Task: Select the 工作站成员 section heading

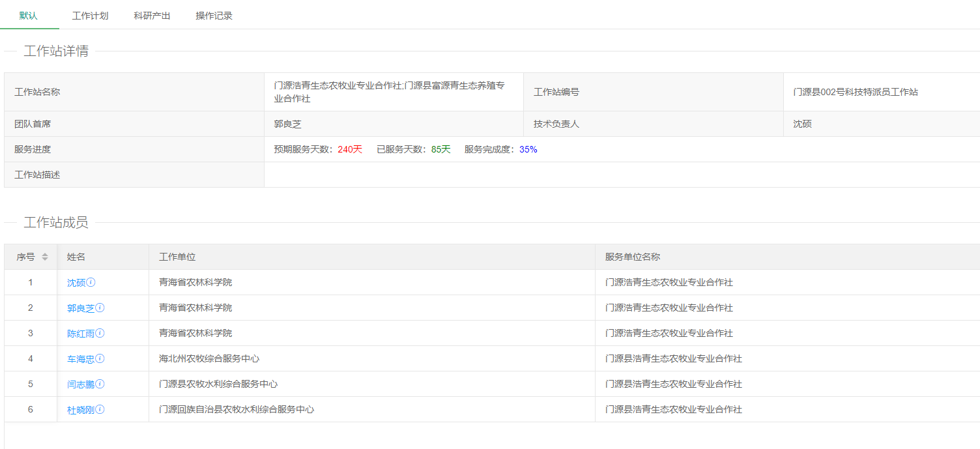Action: tap(56, 222)
